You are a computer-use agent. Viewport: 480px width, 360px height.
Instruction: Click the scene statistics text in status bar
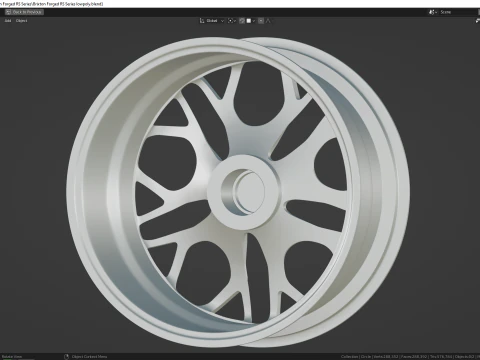[410, 357]
